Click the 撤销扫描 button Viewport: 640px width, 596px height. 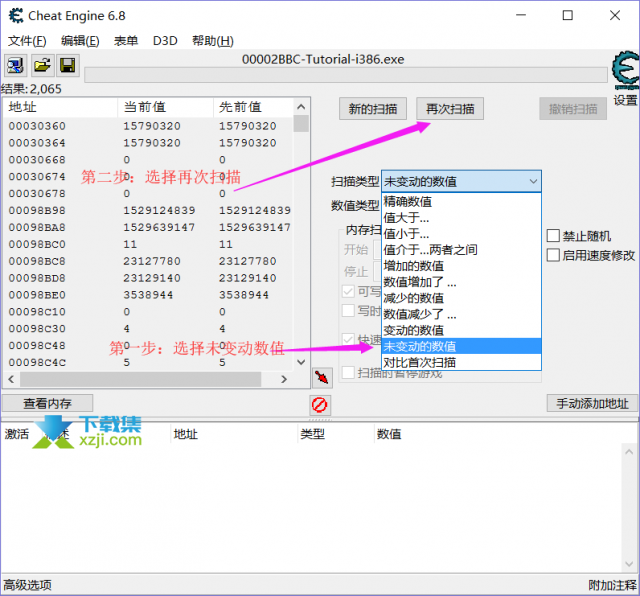point(573,109)
